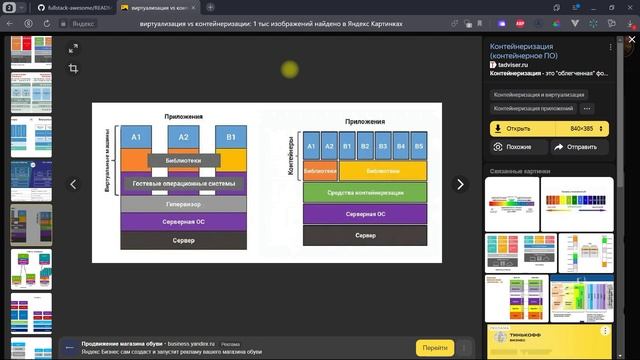640x360 pixels.
Task: Click the Перейти button in the ad banner
Action: tap(435, 348)
